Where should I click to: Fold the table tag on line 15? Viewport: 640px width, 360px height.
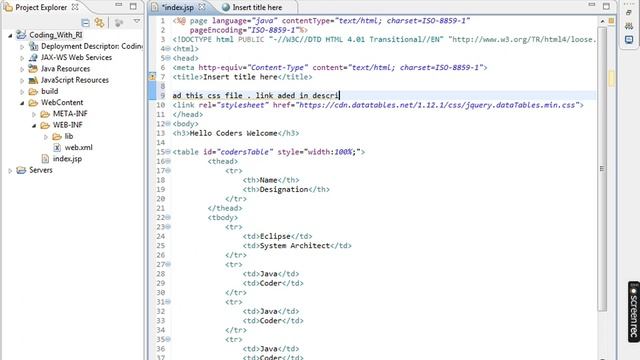point(168,152)
